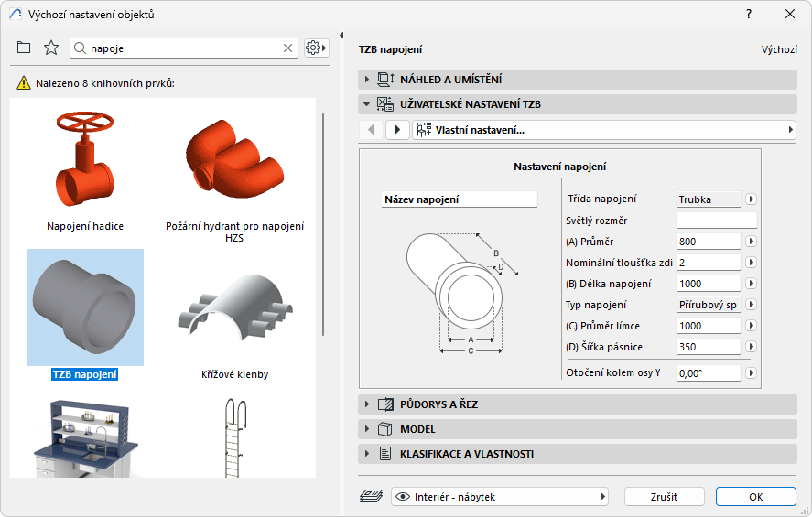Open Třída napojení arrow menu
Viewport: 812px width, 517px height.
(x=751, y=199)
